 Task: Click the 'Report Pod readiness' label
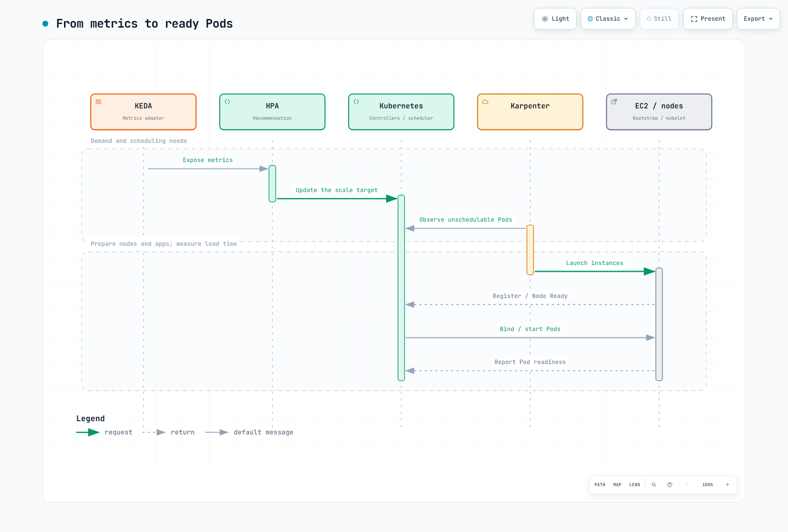(530, 362)
